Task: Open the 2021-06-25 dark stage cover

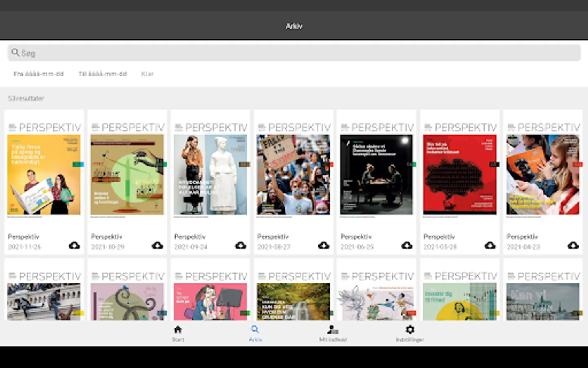Action: pos(376,175)
